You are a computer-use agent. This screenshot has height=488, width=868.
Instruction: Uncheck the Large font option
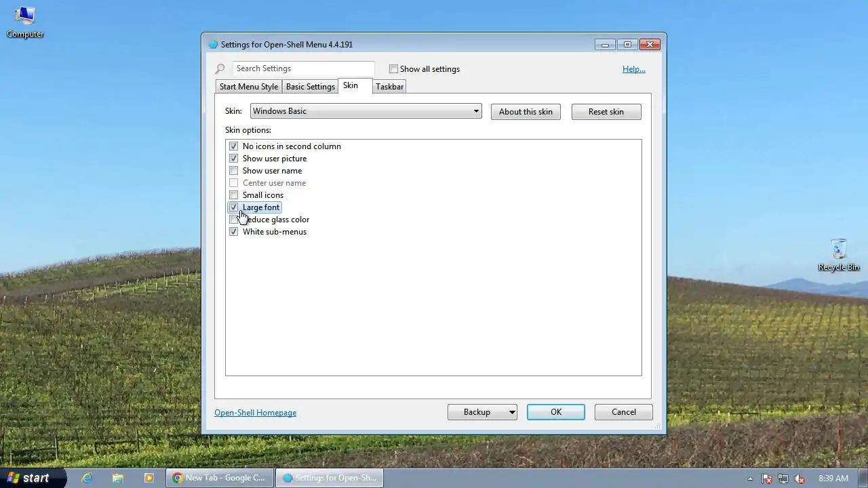(x=233, y=207)
